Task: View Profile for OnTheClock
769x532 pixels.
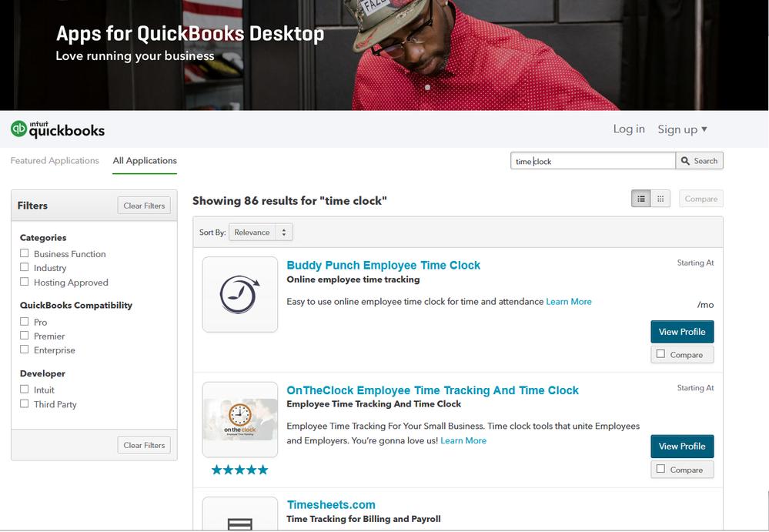Action: pyautogui.click(x=682, y=447)
